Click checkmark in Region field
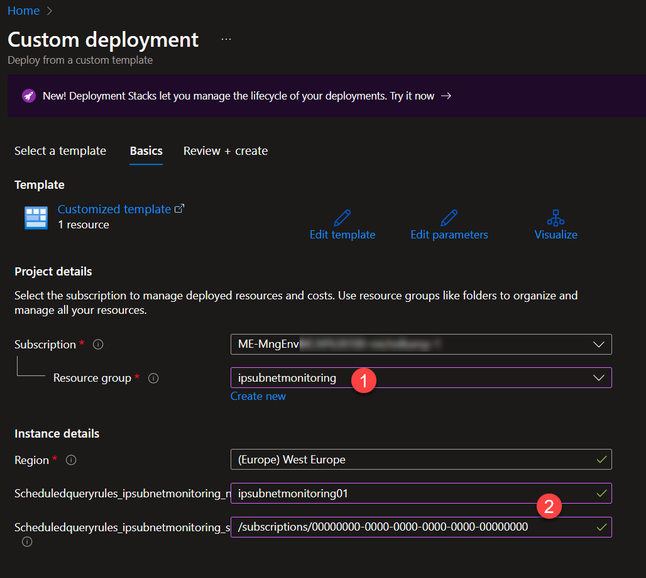This screenshot has height=578, width=646. click(x=602, y=459)
